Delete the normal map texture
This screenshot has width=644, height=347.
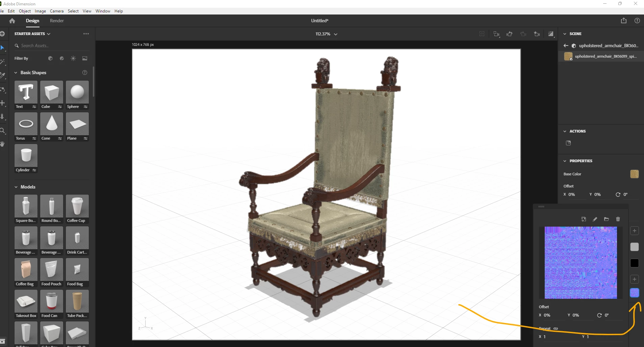tap(618, 219)
